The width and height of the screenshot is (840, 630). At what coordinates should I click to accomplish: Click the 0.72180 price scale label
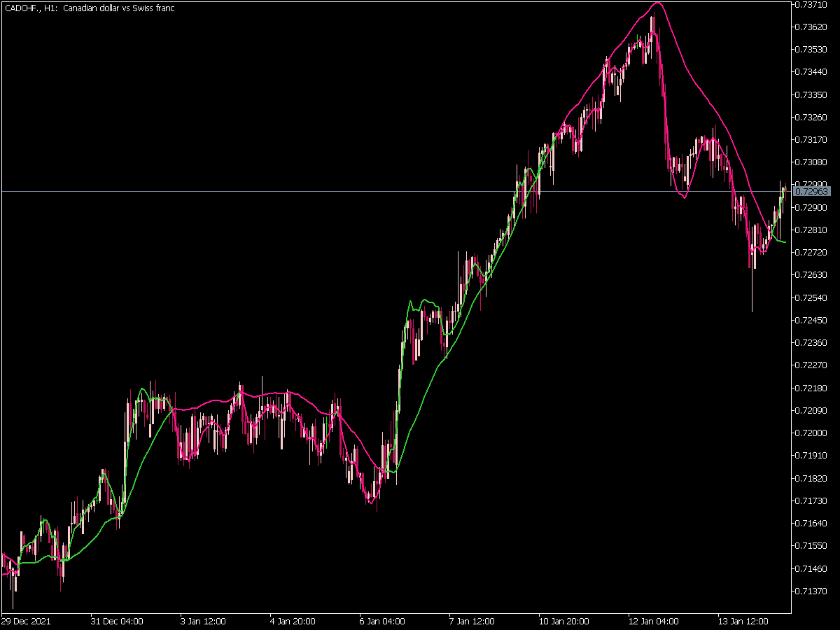pyautogui.click(x=812, y=388)
